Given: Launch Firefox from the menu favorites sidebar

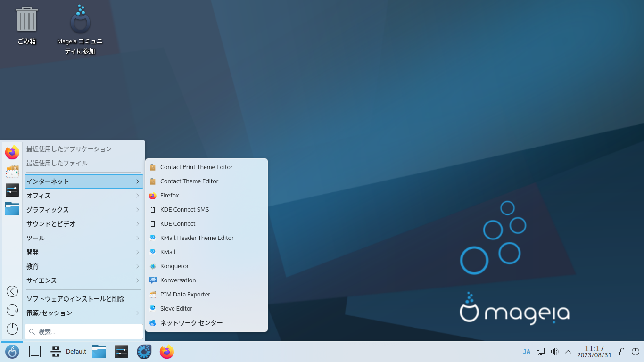Looking at the screenshot, I should coord(12,152).
